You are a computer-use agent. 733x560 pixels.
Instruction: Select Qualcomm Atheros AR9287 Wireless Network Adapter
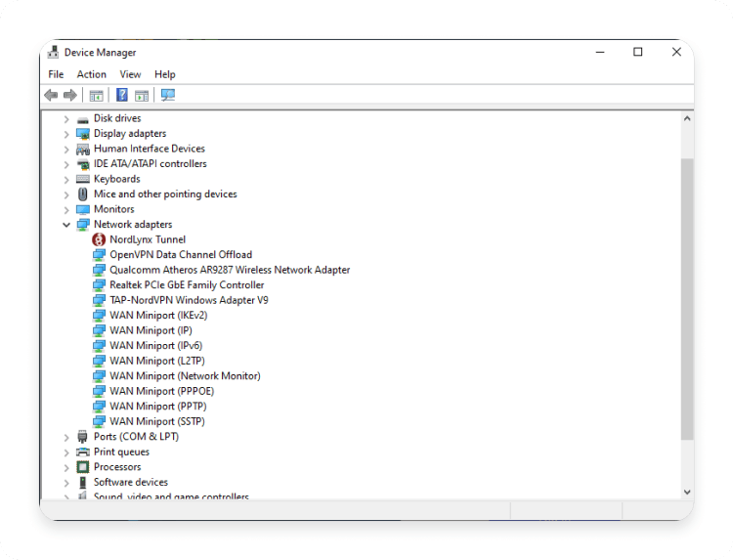(230, 270)
